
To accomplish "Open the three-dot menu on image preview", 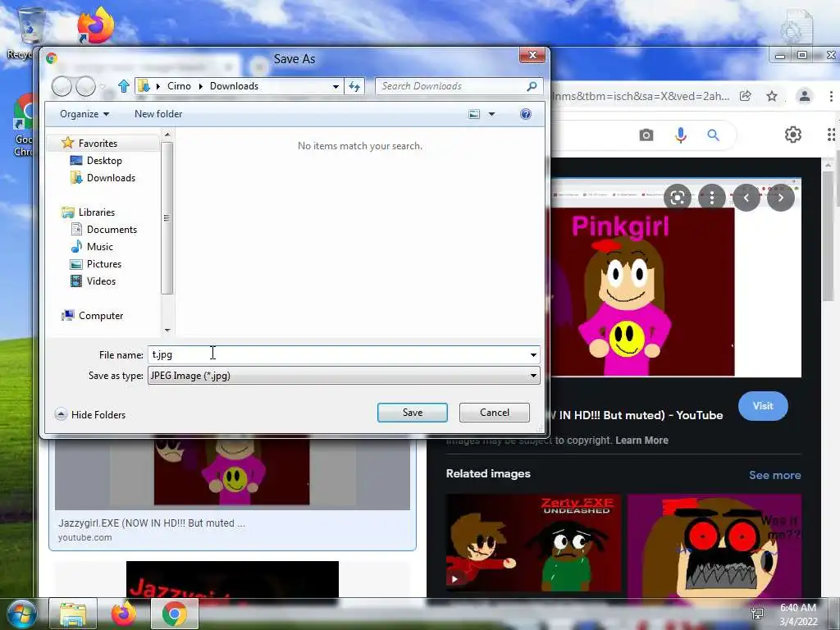I will [x=712, y=198].
